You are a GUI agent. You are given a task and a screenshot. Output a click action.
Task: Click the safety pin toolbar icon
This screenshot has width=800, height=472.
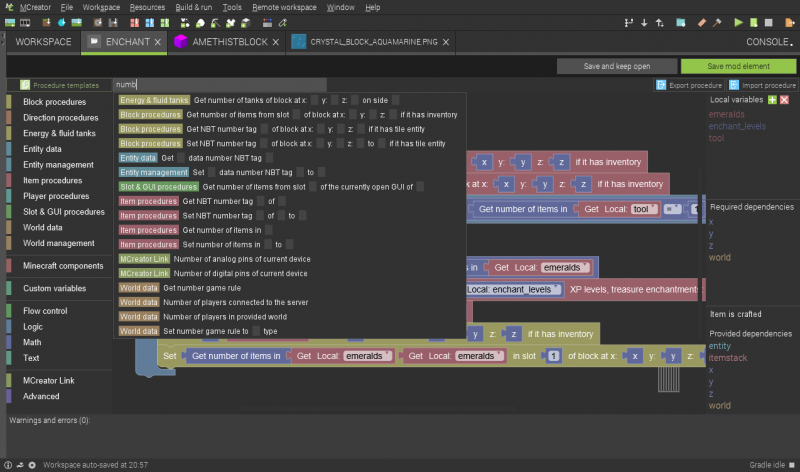[282, 22]
